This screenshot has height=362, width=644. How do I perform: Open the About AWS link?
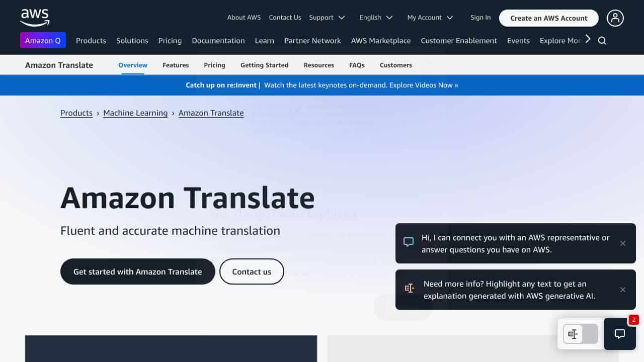click(244, 18)
